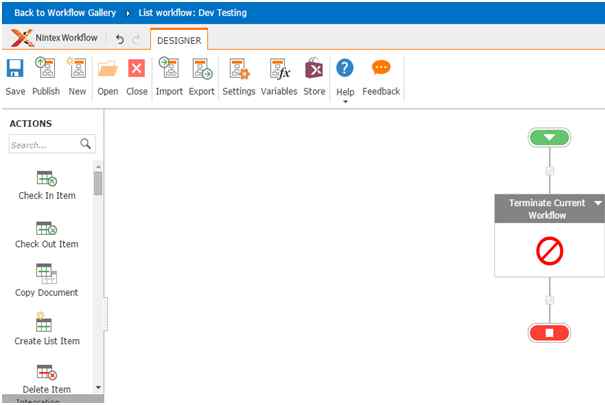Publish the workflow

pyautogui.click(x=46, y=76)
